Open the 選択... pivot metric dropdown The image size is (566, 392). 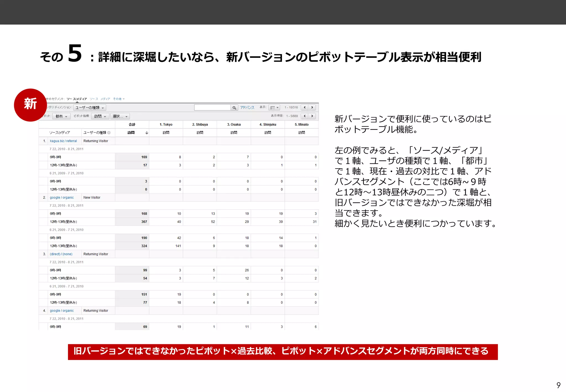pyautogui.click(x=120, y=116)
